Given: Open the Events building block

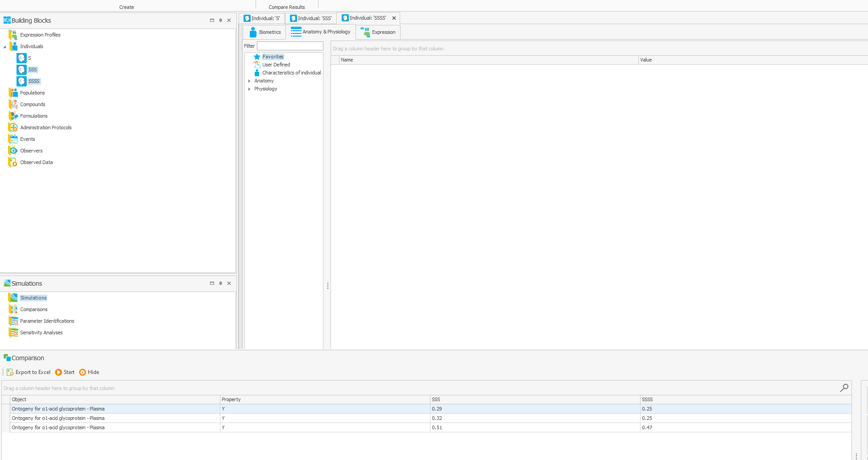Looking at the screenshot, I should (27, 139).
